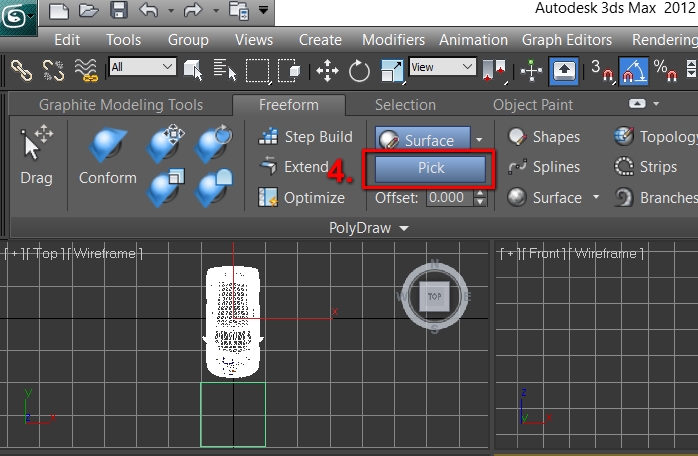The image size is (698, 456).
Task: Open Select by Name list
Action: (x=225, y=70)
